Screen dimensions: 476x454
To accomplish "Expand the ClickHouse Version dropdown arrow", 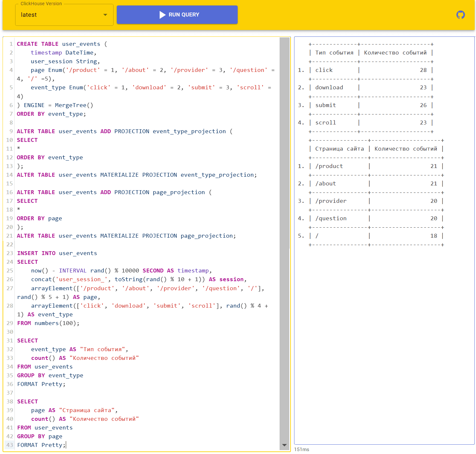I will [105, 15].
